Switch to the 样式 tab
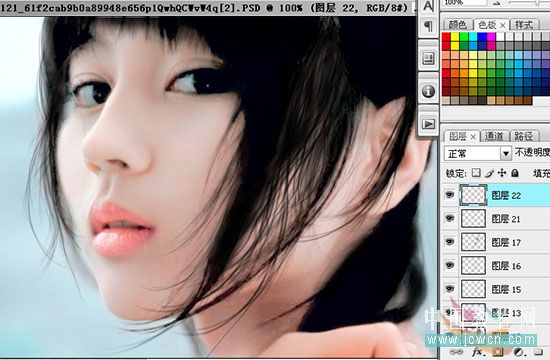 (x=524, y=25)
